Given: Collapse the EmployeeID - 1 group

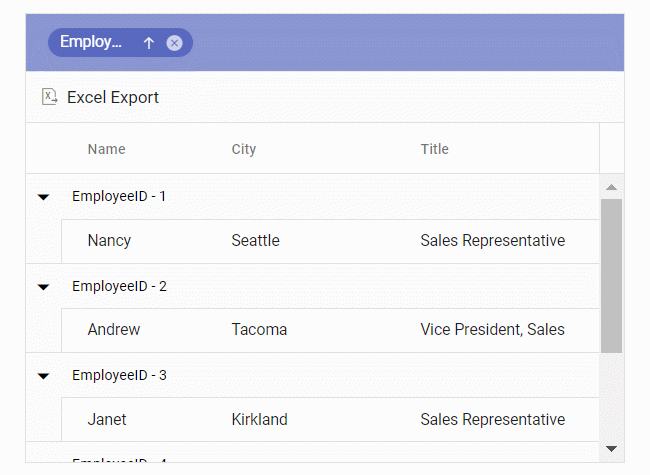Looking at the screenshot, I should pos(43,197).
